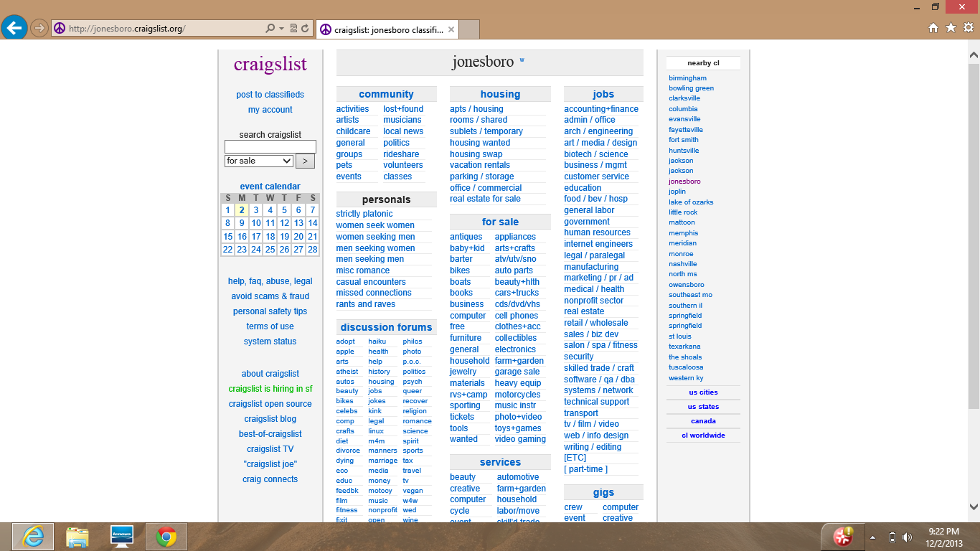
Task: Open 'missed connections' personals
Action: [x=374, y=293]
